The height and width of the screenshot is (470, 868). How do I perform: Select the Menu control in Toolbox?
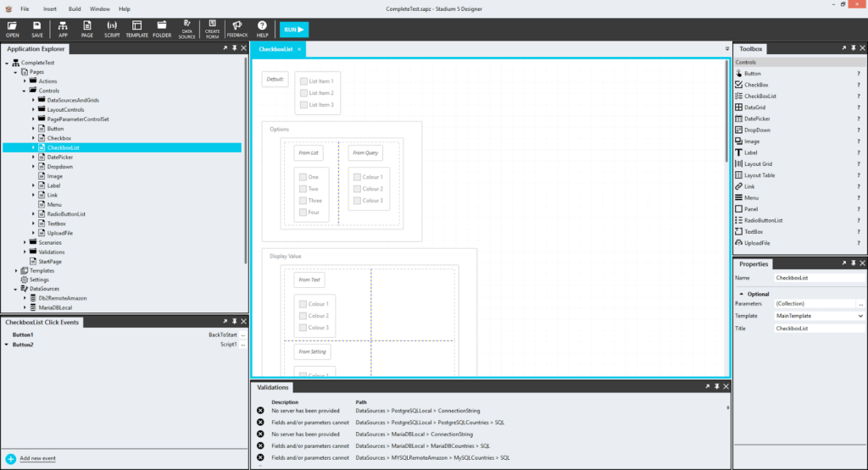(x=751, y=198)
